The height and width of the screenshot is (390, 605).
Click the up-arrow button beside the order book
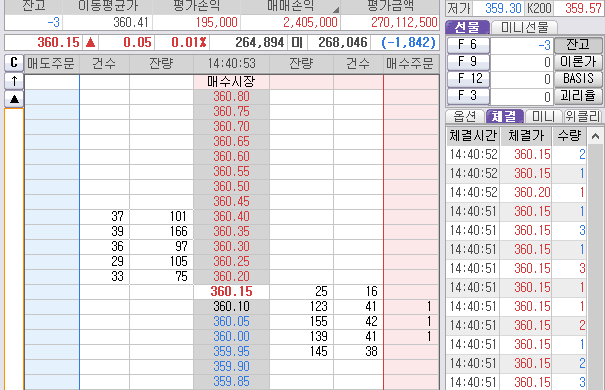(x=14, y=81)
